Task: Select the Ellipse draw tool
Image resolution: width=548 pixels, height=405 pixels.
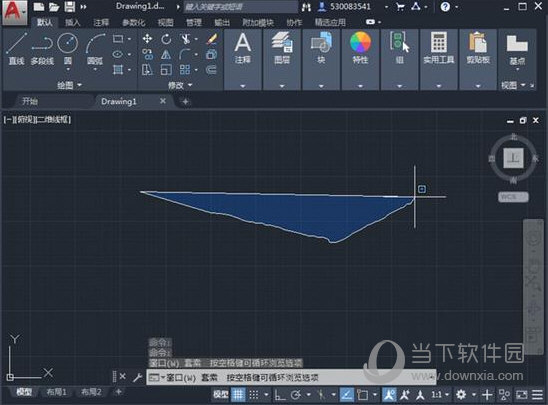Action: pyautogui.click(x=118, y=54)
